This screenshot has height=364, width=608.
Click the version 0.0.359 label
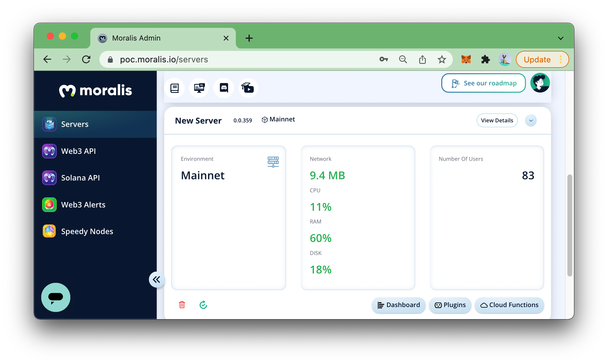pyautogui.click(x=243, y=121)
